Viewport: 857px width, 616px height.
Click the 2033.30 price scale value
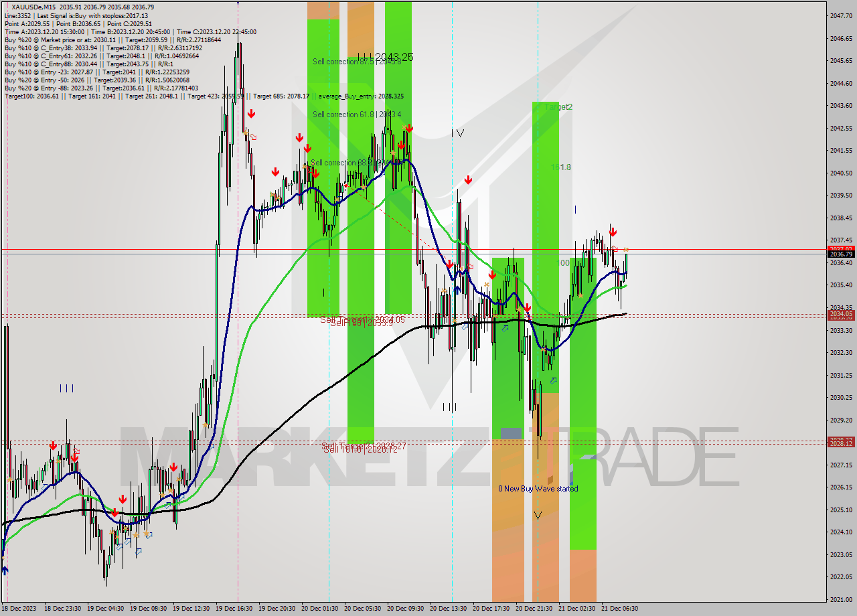(841, 330)
